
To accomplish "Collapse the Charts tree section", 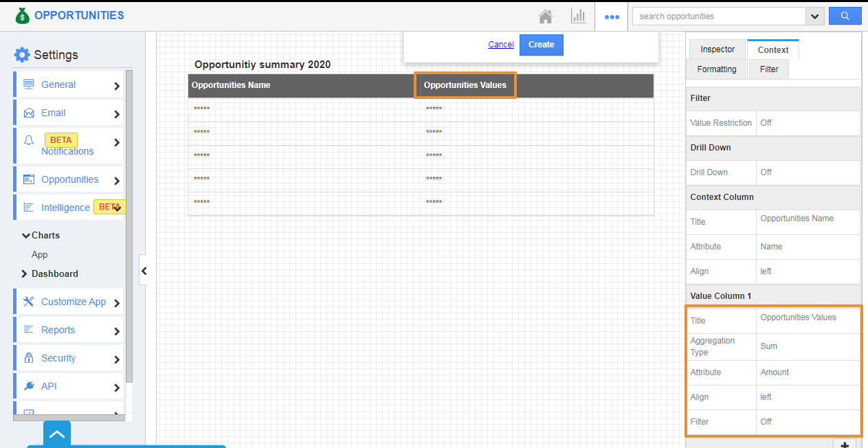I will (x=26, y=236).
